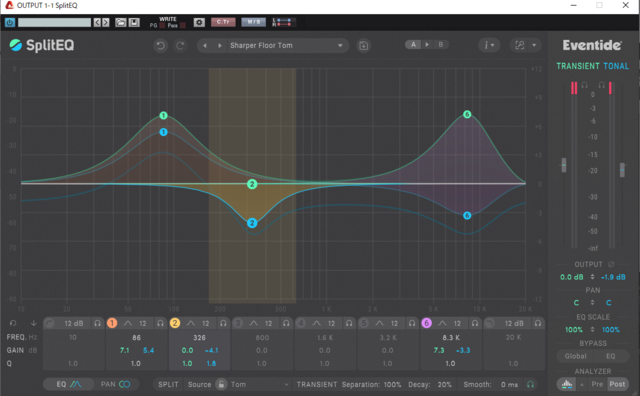Disable band 6 using purple number button
Viewport: 640px width, 396px height.
click(426, 323)
